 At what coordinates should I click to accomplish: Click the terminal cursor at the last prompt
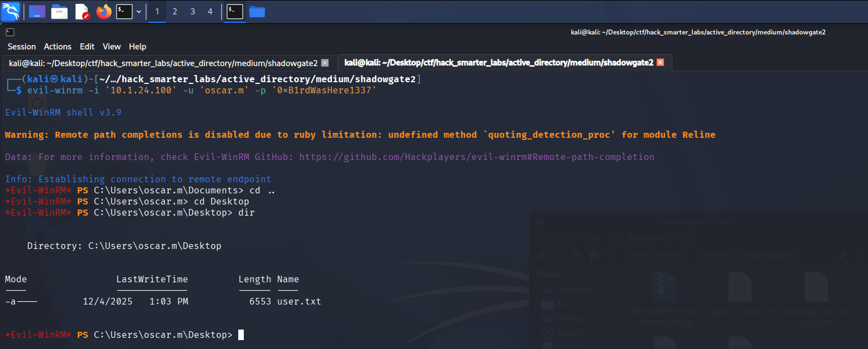pos(241,335)
